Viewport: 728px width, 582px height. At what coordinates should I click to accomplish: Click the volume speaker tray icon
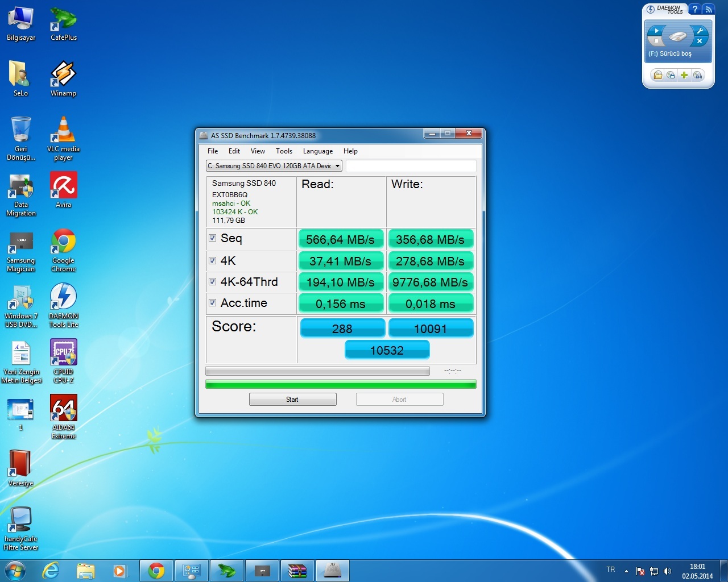(667, 571)
